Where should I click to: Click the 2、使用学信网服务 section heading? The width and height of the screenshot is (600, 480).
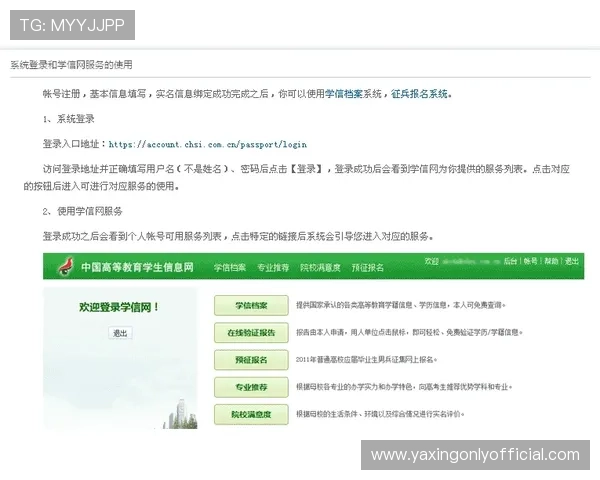[83, 211]
